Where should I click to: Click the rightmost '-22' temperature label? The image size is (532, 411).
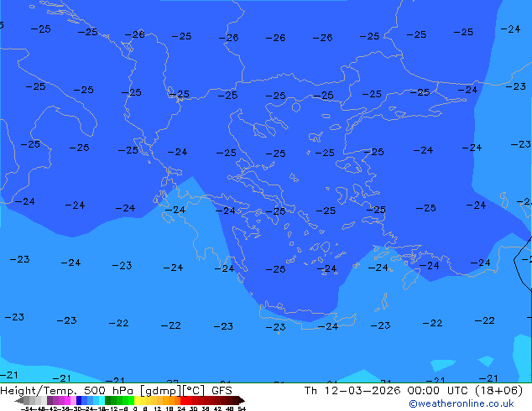484,320
